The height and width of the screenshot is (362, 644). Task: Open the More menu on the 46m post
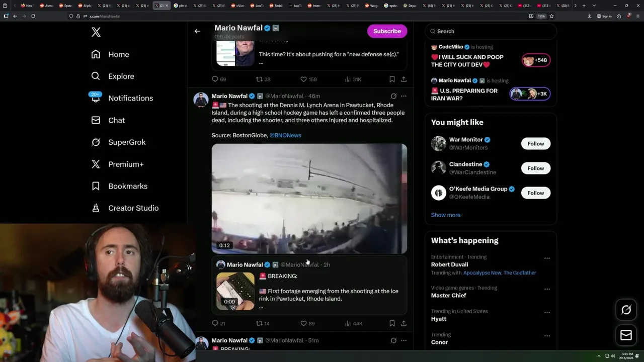(x=404, y=96)
